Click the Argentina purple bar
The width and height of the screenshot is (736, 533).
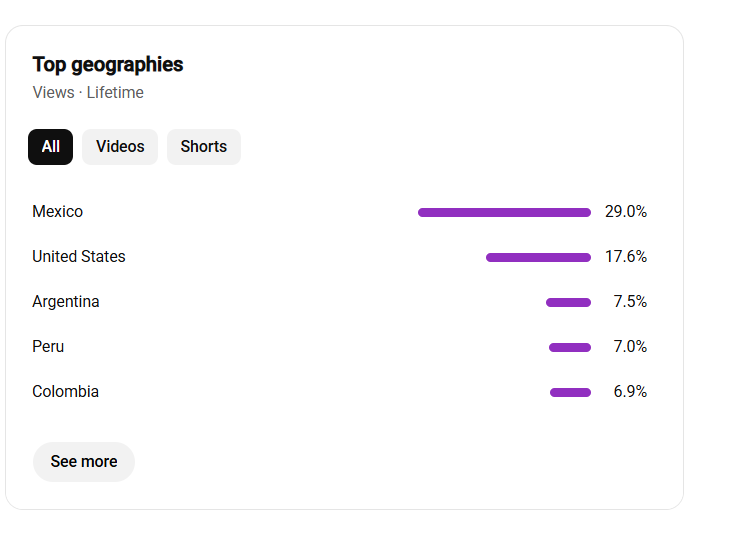tap(568, 303)
